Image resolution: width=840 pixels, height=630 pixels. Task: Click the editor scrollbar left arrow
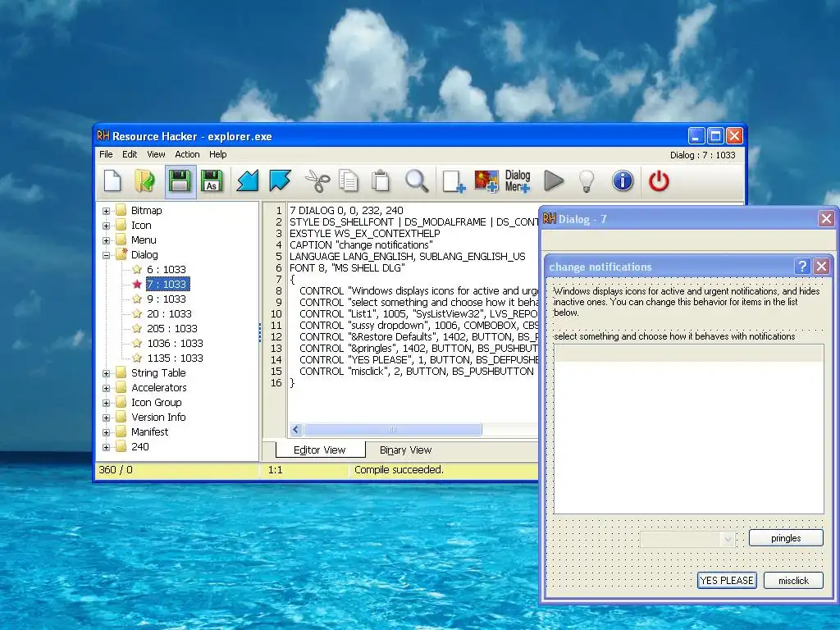[x=296, y=430]
